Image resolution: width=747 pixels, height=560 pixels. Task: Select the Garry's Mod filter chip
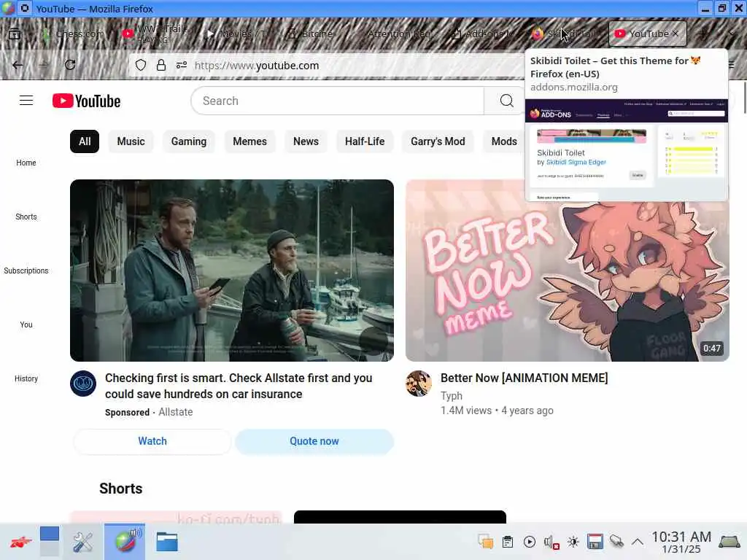click(x=438, y=141)
